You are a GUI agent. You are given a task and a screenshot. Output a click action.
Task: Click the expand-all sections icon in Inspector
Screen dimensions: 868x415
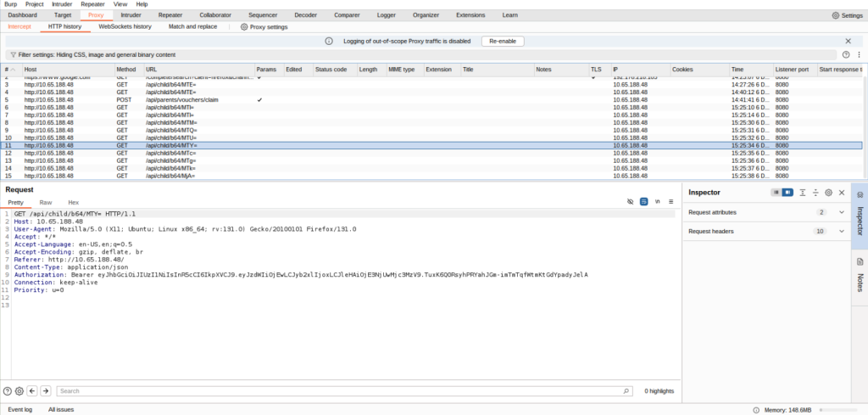click(x=802, y=193)
